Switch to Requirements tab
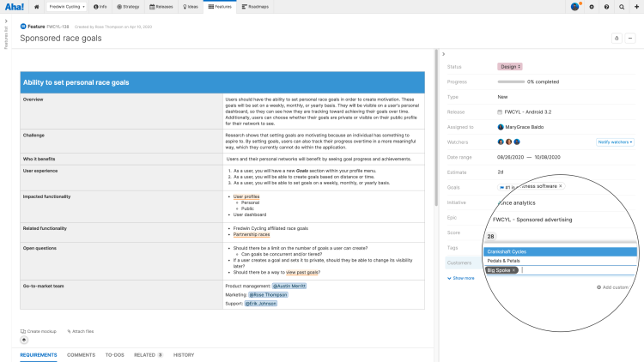Screen dimensions: 644x362 pos(39,355)
